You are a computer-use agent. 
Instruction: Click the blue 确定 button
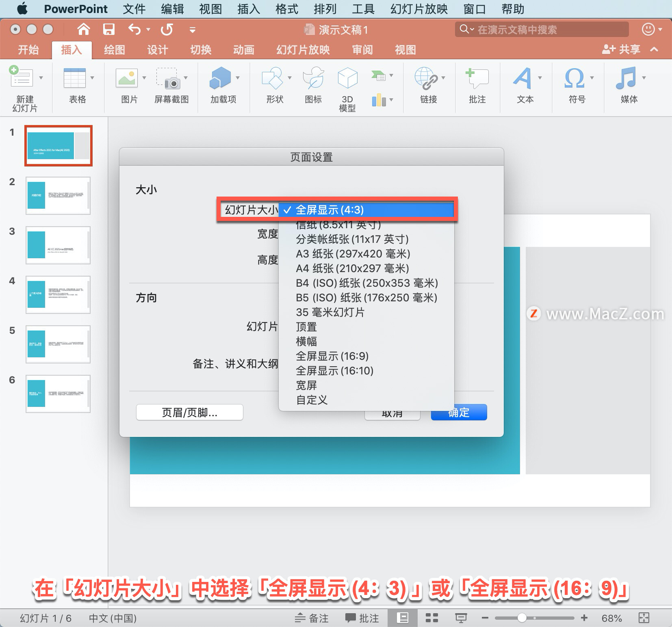(x=459, y=413)
